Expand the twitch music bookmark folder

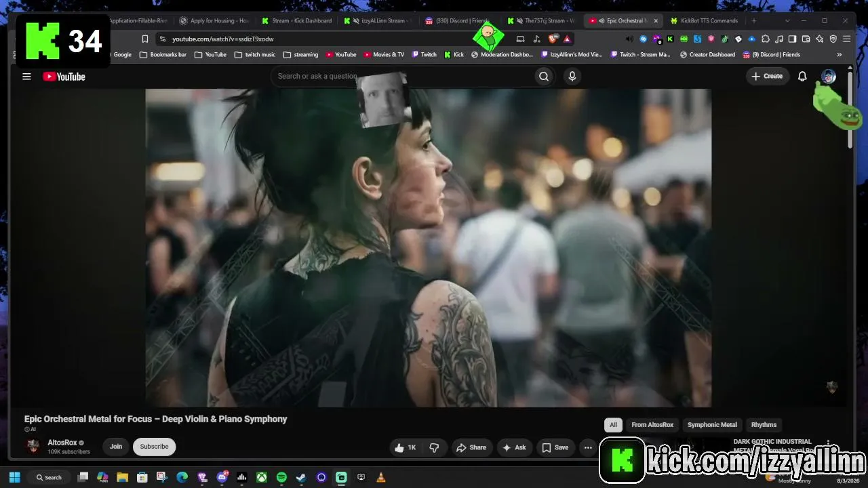[255, 55]
